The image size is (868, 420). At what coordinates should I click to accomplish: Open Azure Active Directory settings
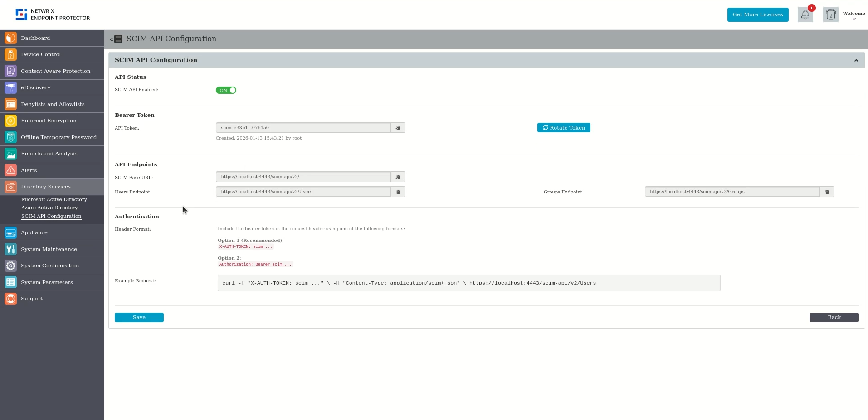point(49,208)
